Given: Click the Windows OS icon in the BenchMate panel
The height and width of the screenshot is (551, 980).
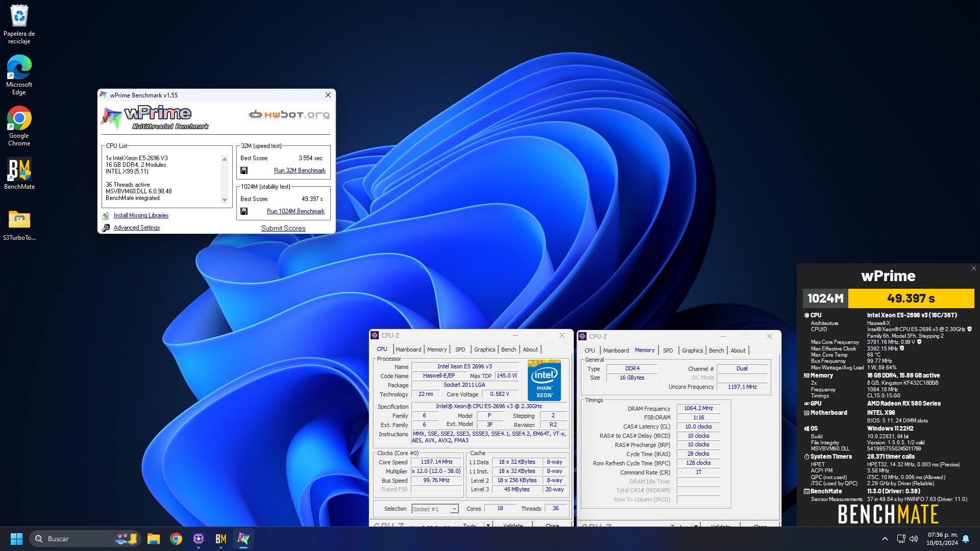Looking at the screenshot, I should [x=806, y=429].
